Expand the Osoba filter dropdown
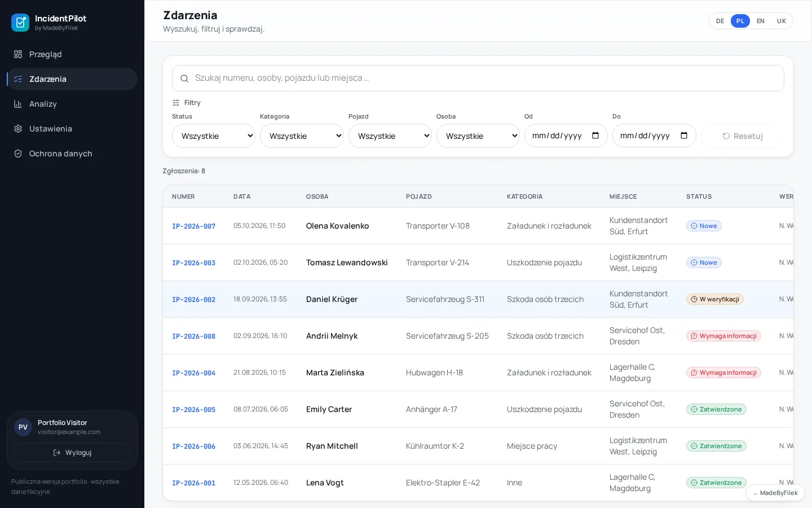Viewport: 812px width, 508px height. click(478, 136)
